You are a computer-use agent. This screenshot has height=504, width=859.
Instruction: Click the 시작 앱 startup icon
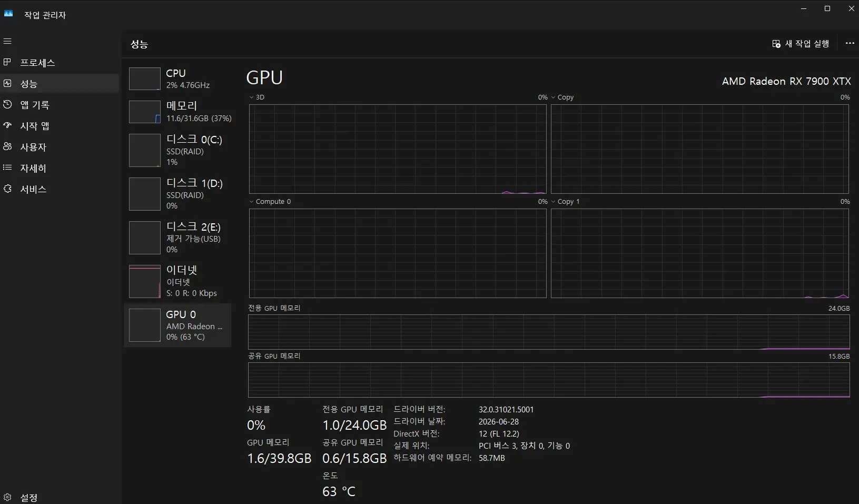click(x=7, y=125)
